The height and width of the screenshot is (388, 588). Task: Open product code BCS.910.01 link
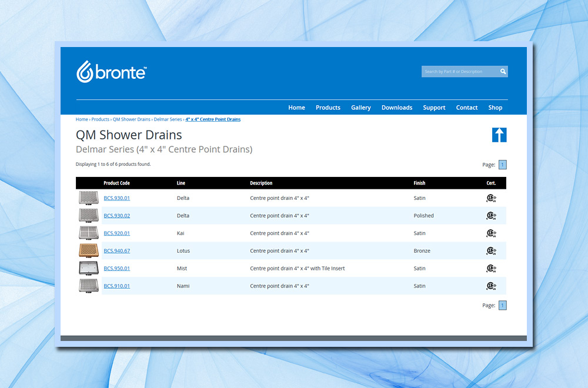[116, 286]
